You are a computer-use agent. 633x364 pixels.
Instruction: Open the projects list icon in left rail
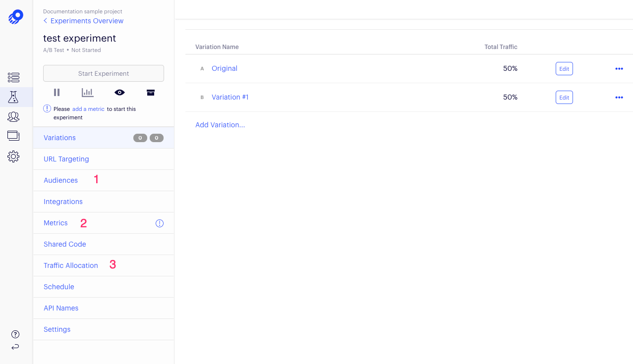tap(13, 77)
